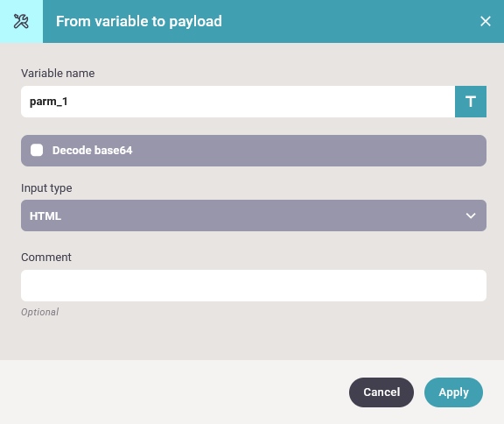Click the Decode base64 label text

[92, 150]
